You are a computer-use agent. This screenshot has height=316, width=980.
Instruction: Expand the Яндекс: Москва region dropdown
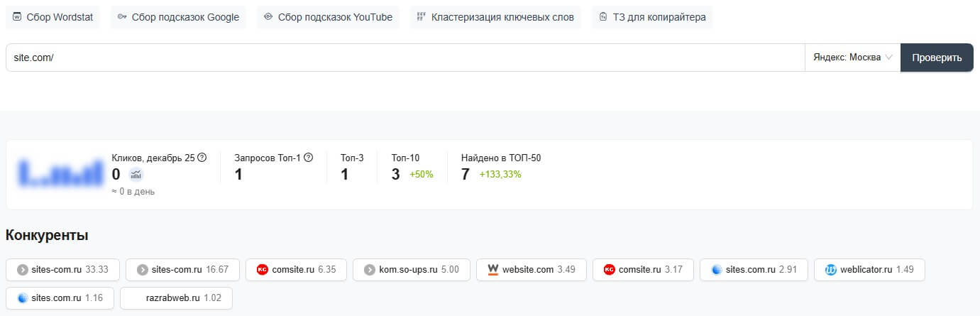click(852, 58)
